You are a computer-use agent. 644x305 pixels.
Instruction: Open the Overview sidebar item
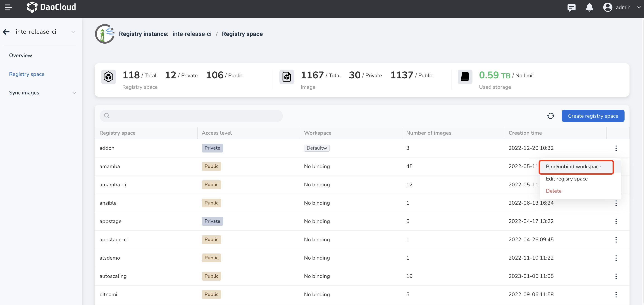point(21,55)
